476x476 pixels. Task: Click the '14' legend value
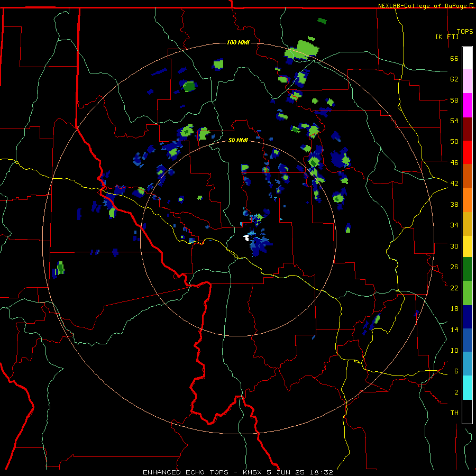coord(454,329)
